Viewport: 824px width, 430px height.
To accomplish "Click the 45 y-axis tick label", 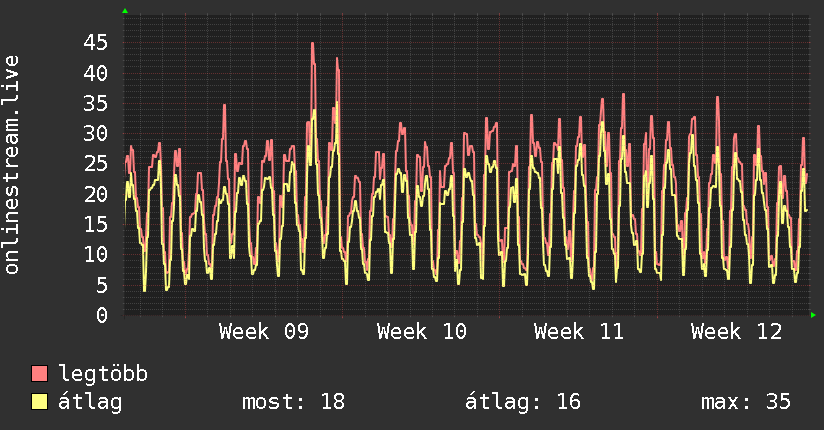I will [96, 43].
